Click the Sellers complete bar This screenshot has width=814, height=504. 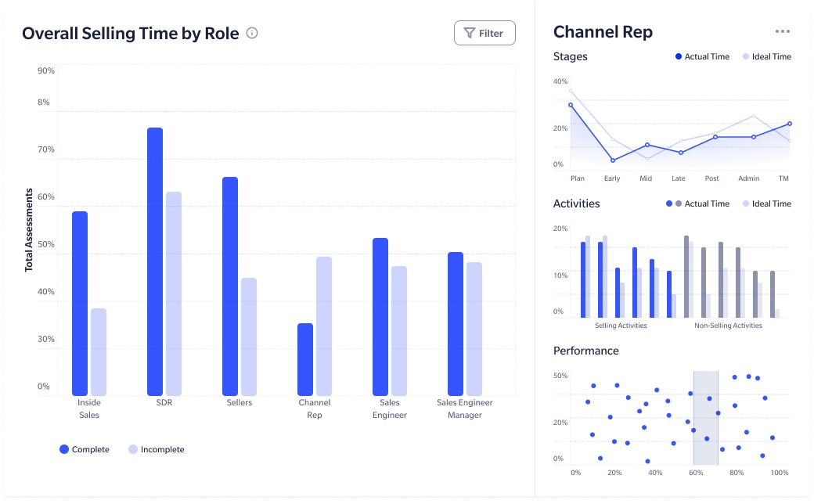coord(230,286)
